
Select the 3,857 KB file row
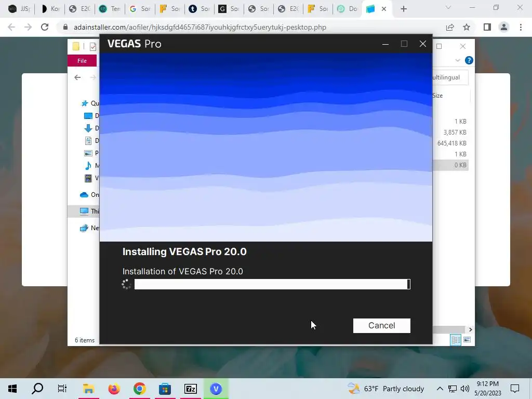451,132
